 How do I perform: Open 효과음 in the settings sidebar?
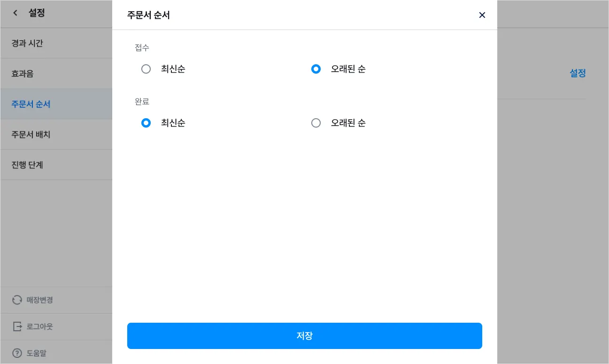coord(23,74)
